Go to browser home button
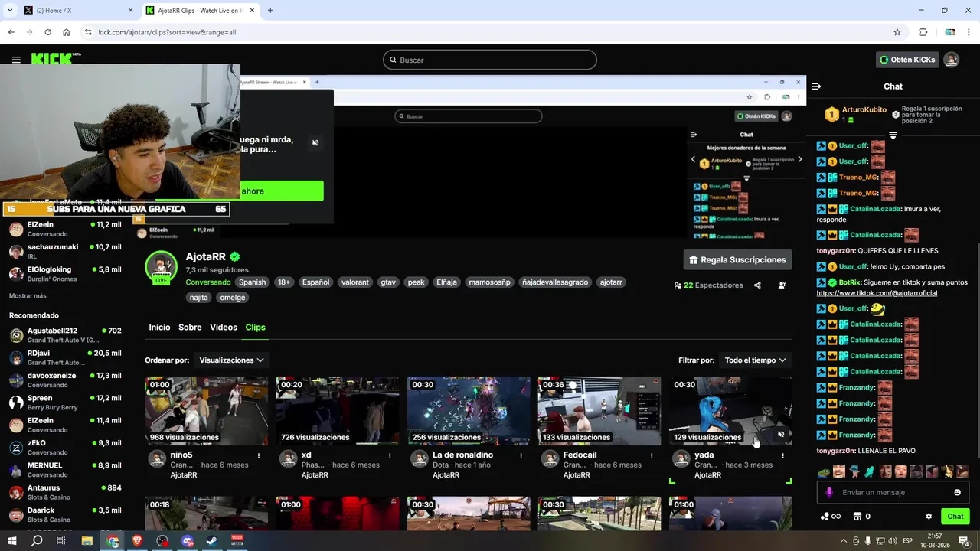The height and width of the screenshot is (551, 980). click(67, 32)
